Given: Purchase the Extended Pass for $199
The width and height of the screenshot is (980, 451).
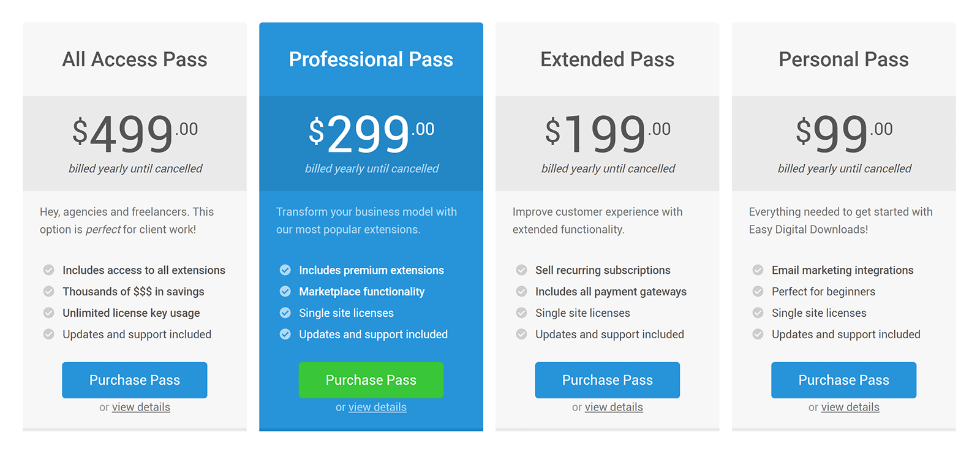Looking at the screenshot, I should pyautogui.click(x=608, y=380).
